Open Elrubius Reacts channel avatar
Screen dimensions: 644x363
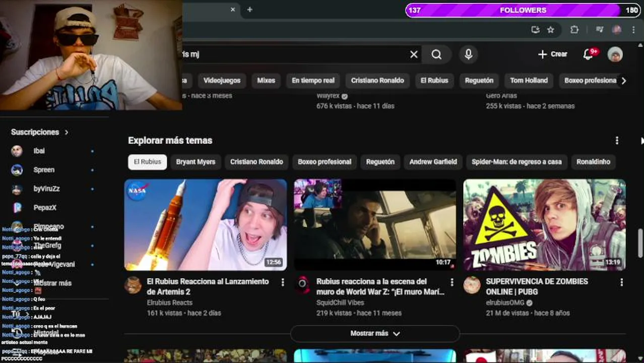pos(133,285)
